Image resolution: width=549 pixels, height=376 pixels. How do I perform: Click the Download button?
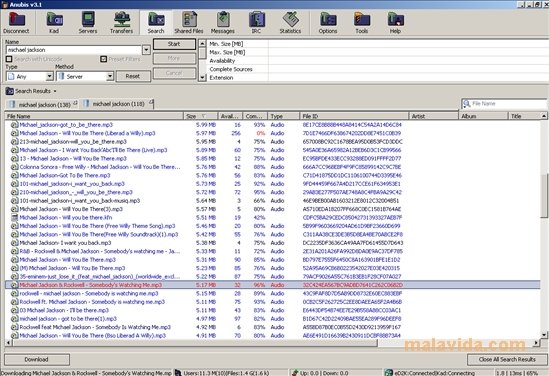pyautogui.click(x=37, y=360)
